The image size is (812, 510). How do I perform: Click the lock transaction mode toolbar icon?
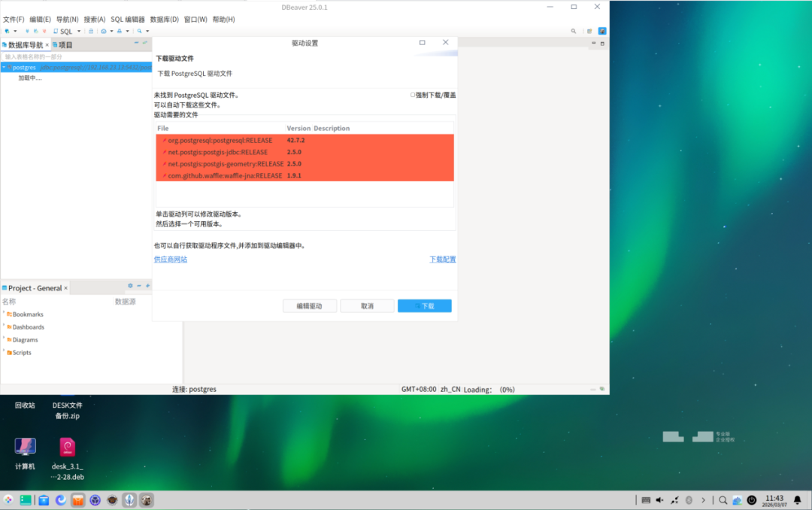pos(91,31)
